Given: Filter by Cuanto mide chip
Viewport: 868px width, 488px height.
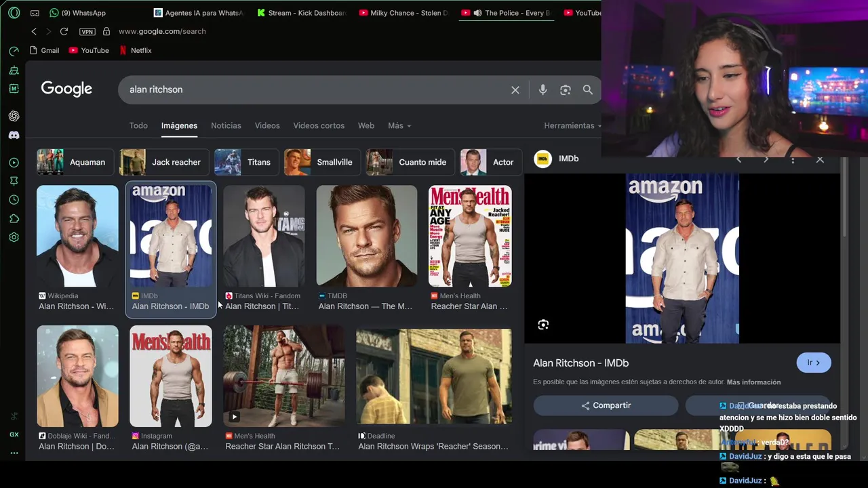Looking at the screenshot, I should point(410,162).
